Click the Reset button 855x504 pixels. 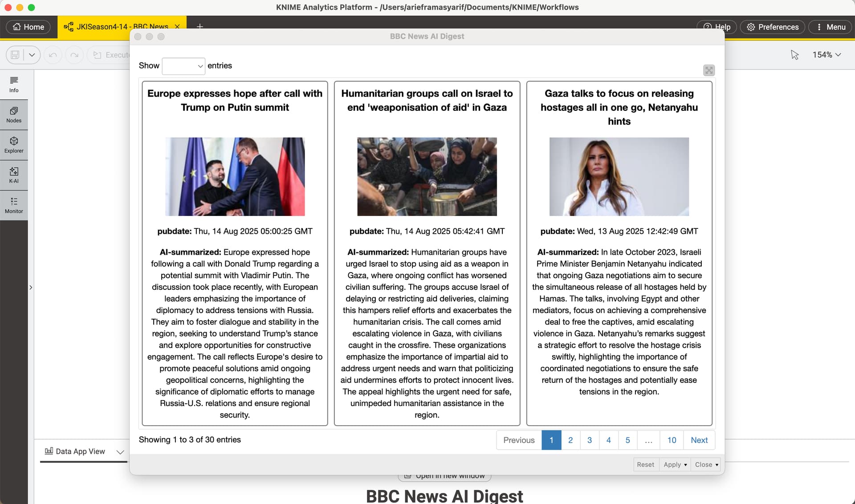pyautogui.click(x=645, y=464)
